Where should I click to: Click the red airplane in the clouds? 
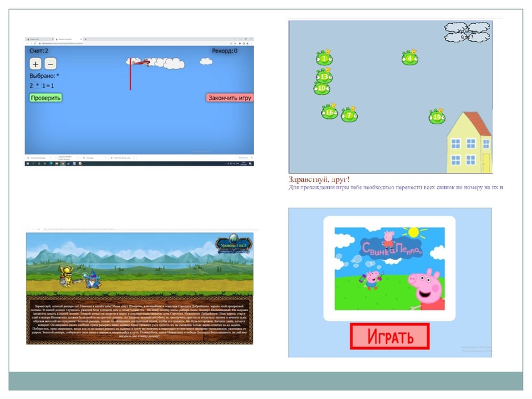coord(141,62)
